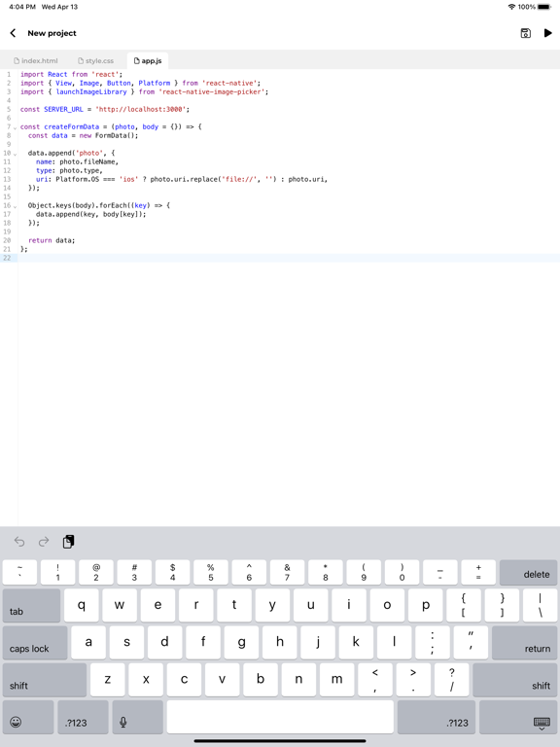The width and height of the screenshot is (560, 747).
Task: Tap the colon semicolon key
Action: [x=433, y=643]
